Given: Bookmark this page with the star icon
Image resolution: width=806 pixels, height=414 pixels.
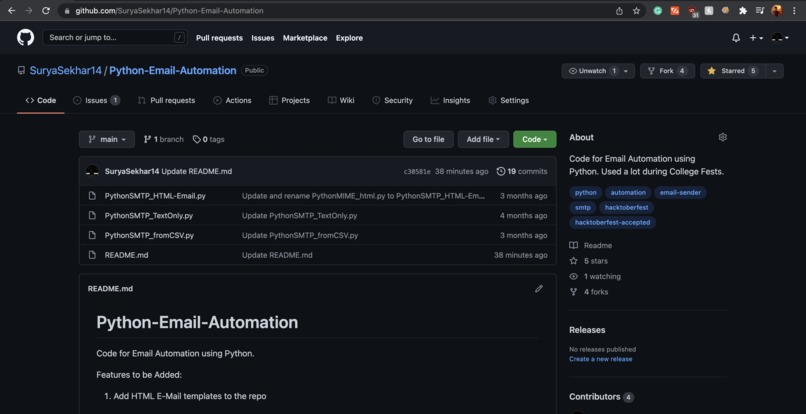Looking at the screenshot, I should (636, 10).
